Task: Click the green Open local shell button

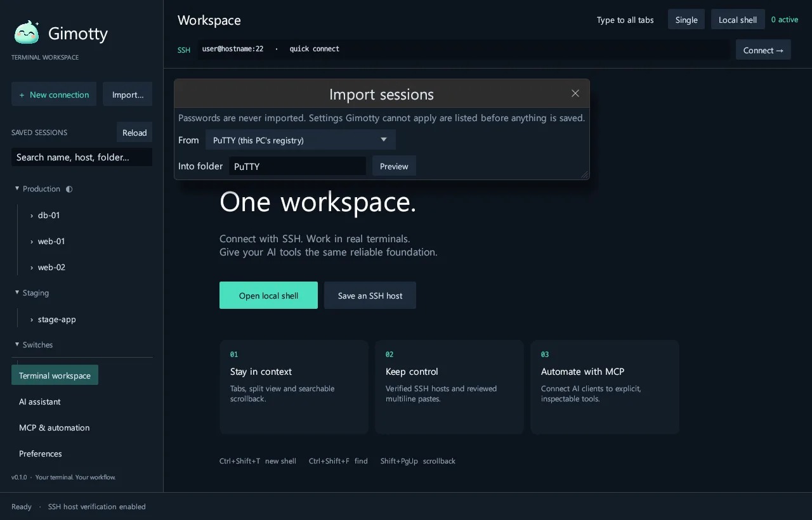Action: pos(268,295)
